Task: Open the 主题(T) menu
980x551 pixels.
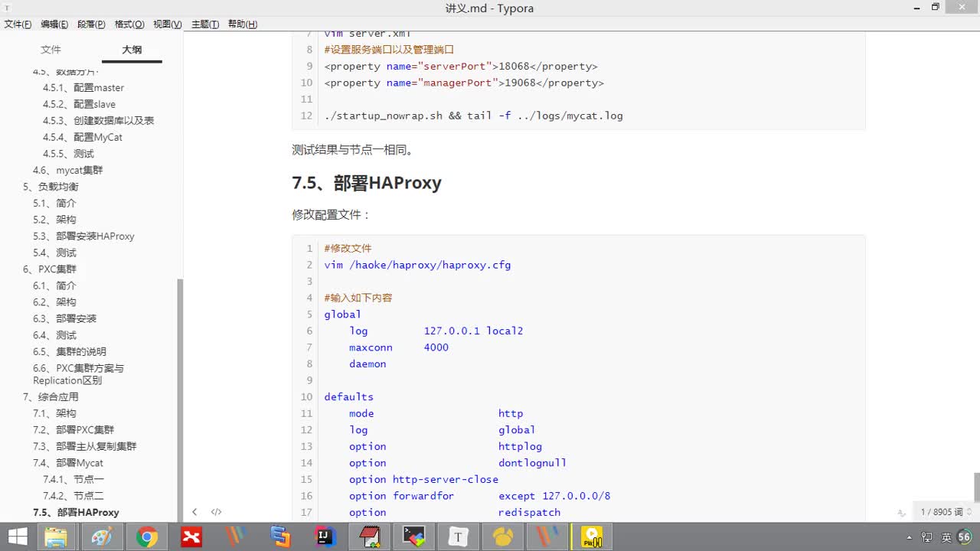Action: pos(205,24)
